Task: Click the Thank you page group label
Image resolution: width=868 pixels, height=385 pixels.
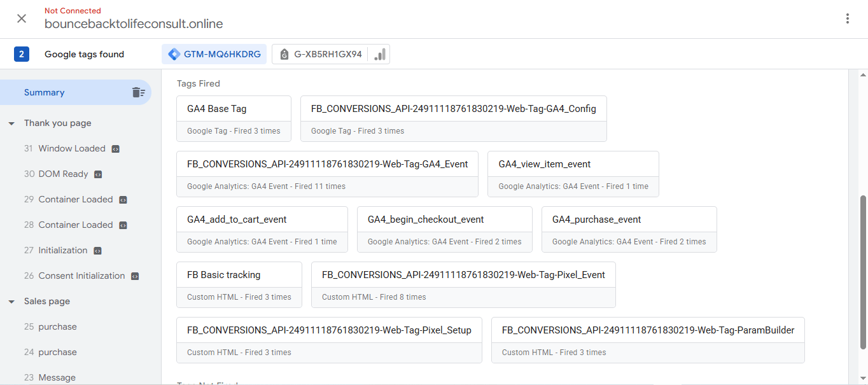Action: pos(58,123)
